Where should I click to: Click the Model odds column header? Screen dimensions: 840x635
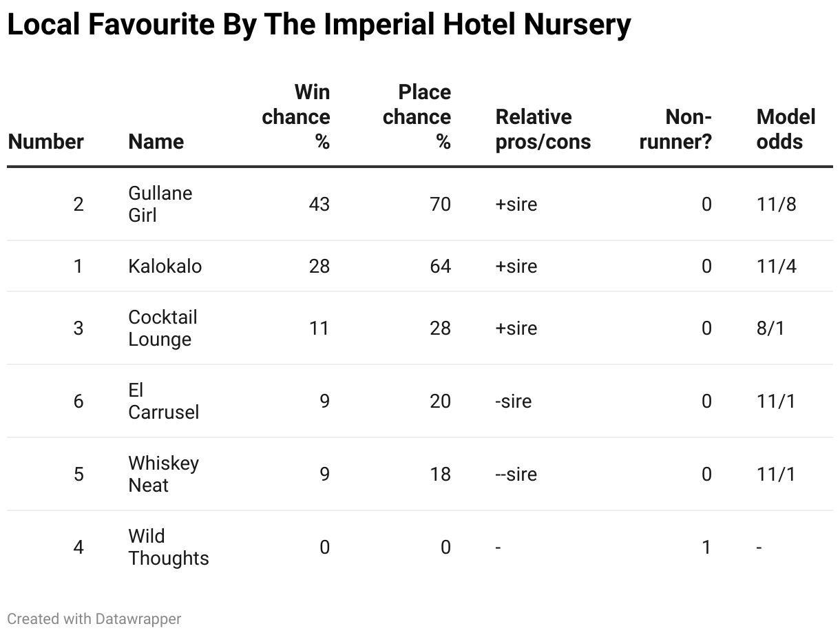pyautogui.click(x=786, y=129)
